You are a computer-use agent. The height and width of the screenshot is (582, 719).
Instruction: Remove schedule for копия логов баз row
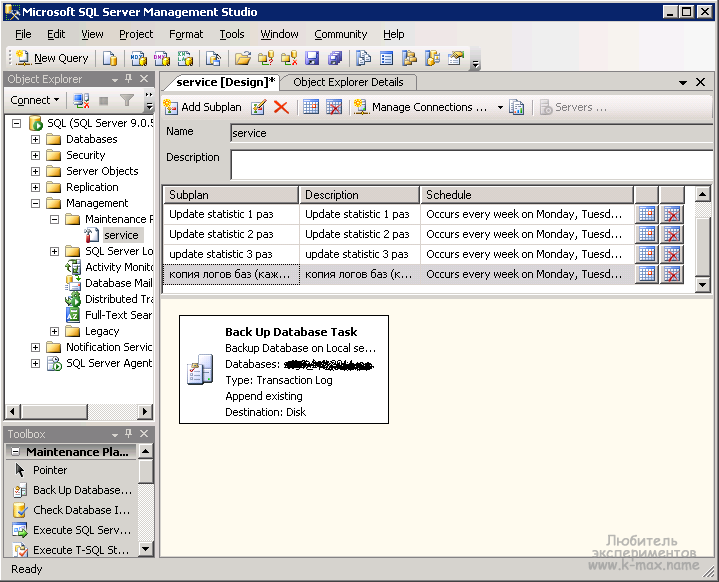click(672, 274)
